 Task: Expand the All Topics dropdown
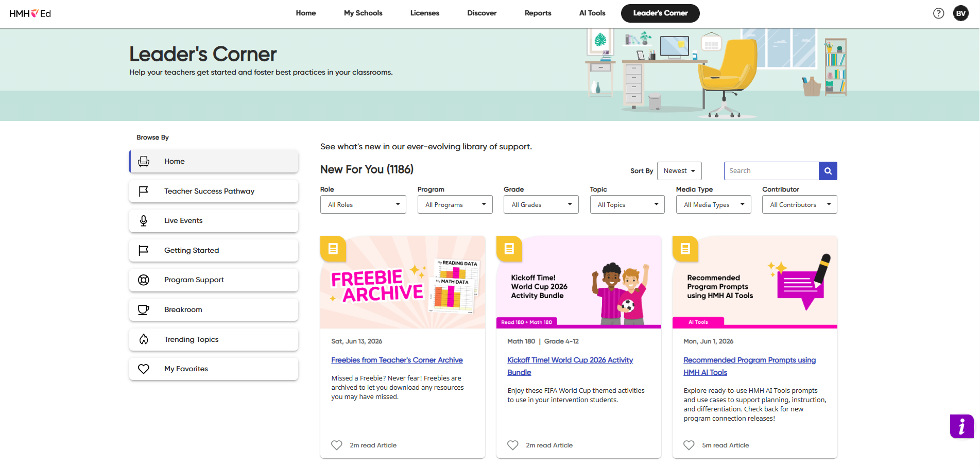pyautogui.click(x=627, y=204)
